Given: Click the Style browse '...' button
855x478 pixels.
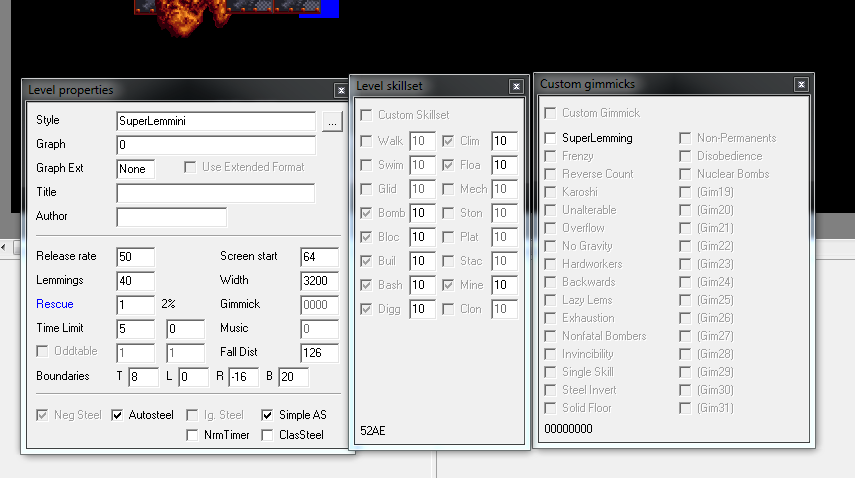Looking at the screenshot, I should coord(332,121).
